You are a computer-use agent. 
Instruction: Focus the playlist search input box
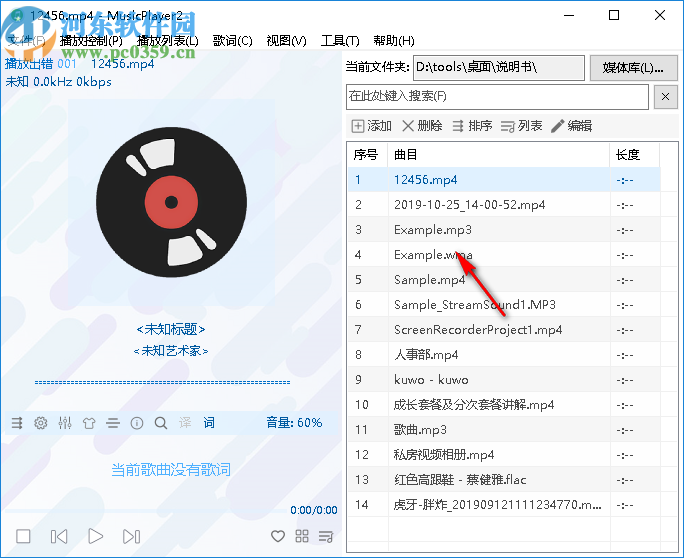coord(497,96)
